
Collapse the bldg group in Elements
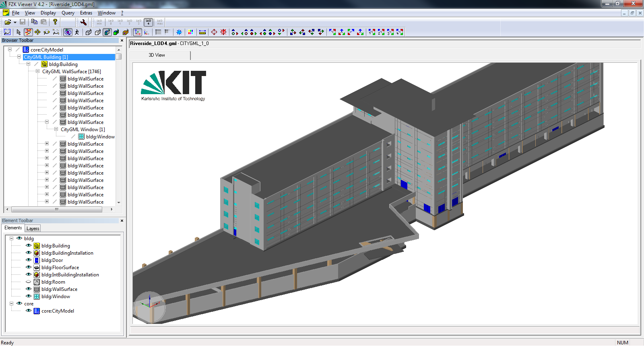[x=11, y=238]
